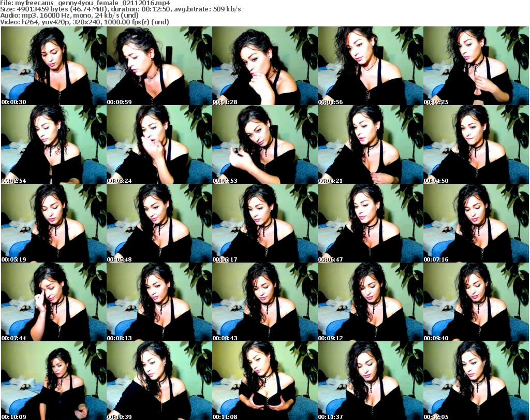Select the thumbnail stamped 00:03:53

pos(265,144)
